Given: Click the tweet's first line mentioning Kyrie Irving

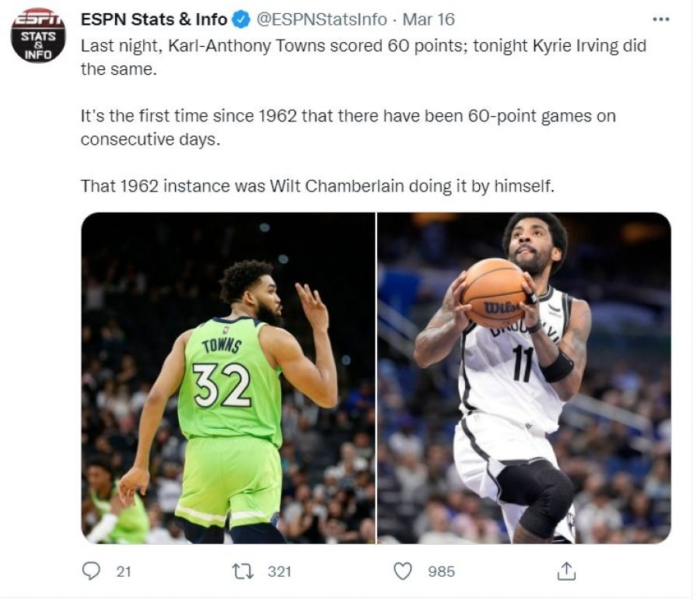Looking at the screenshot, I should 363,46.
